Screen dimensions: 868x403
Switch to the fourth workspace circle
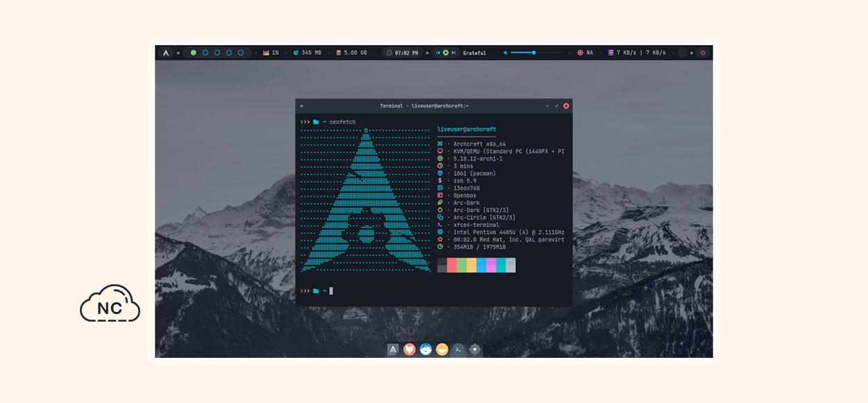229,53
